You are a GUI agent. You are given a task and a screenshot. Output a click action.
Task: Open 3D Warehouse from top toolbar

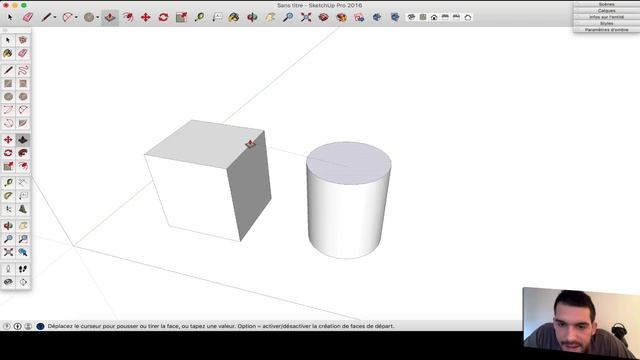324,17
